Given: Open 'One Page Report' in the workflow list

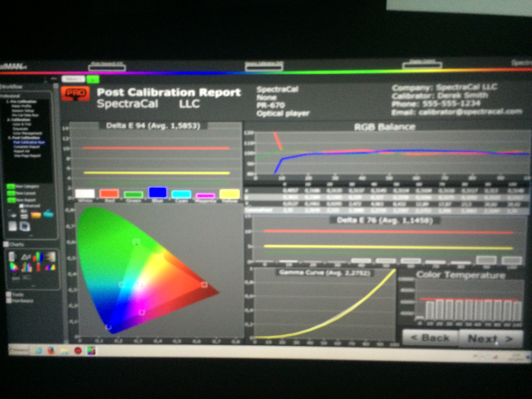Looking at the screenshot, I should pyautogui.click(x=27, y=156).
